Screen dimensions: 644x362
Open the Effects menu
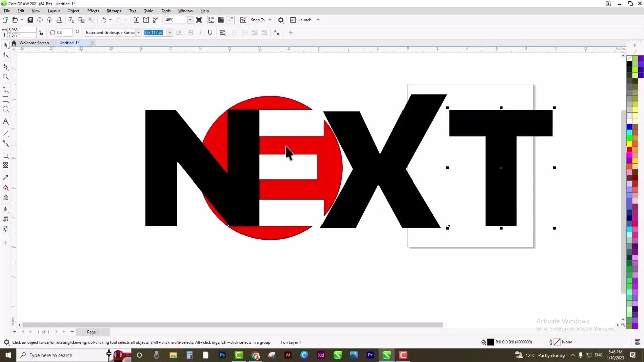93,11
